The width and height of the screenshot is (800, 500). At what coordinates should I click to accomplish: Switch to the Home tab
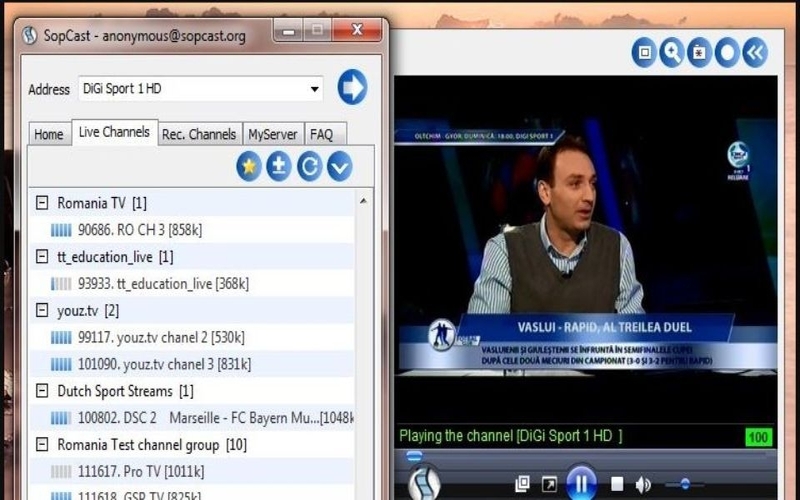49,134
